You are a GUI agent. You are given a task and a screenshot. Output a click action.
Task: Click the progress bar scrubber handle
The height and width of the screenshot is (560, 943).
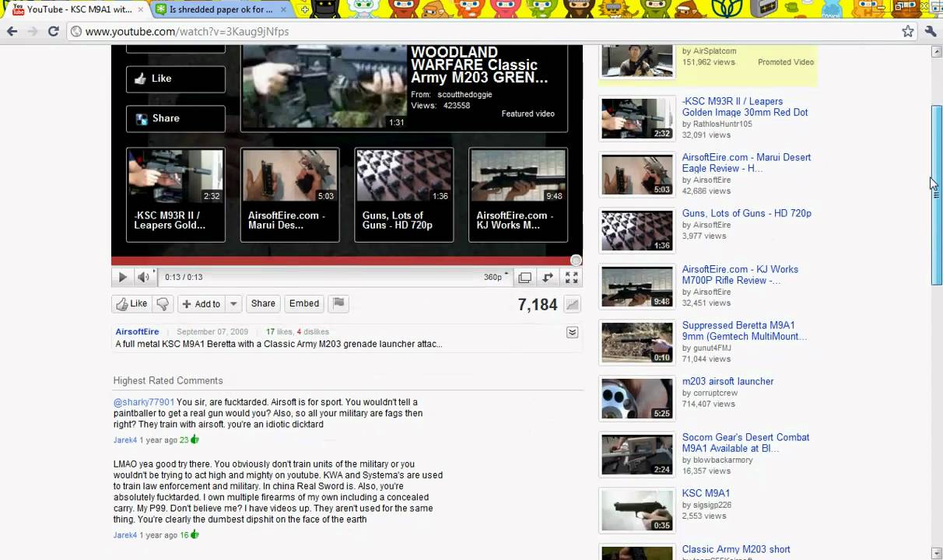point(576,261)
